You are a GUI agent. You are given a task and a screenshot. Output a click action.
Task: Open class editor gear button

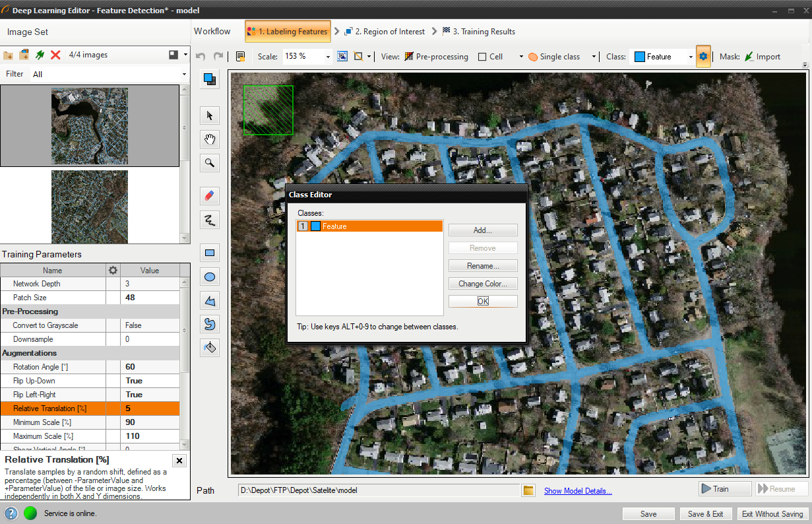point(703,57)
